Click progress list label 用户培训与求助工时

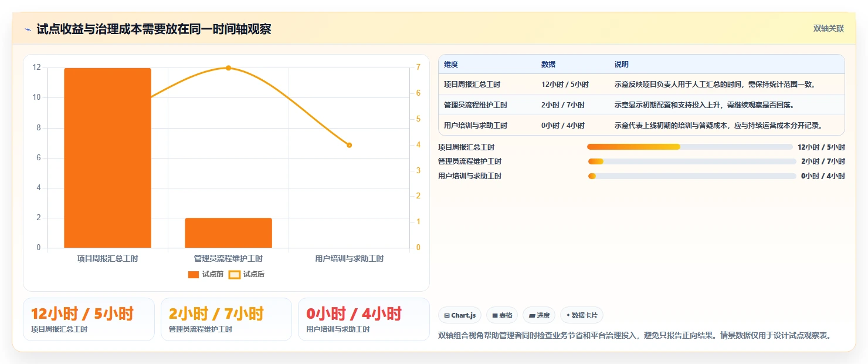470,176
